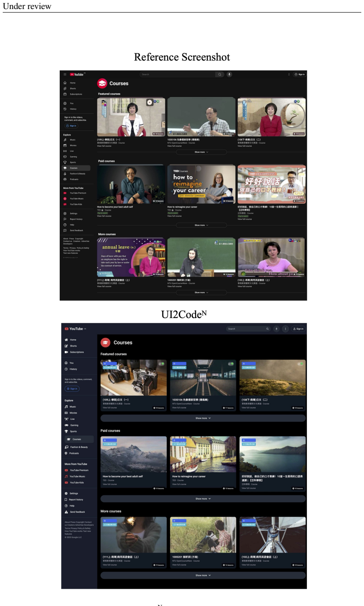
Task: Open the snowy mountain thumbnail in UI2CodeN
Action: tap(134, 454)
